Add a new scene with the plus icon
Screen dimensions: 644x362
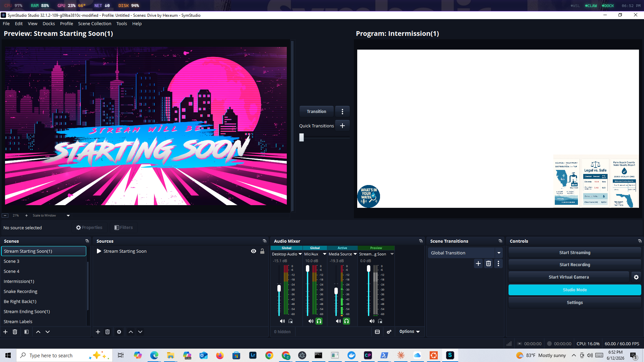pos(5,332)
